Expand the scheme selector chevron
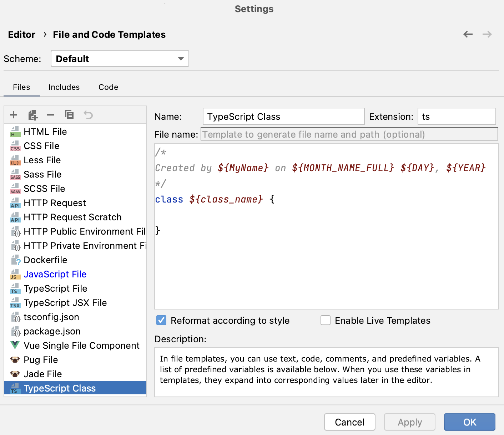This screenshot has height=435, width=504. click(181, 58)
